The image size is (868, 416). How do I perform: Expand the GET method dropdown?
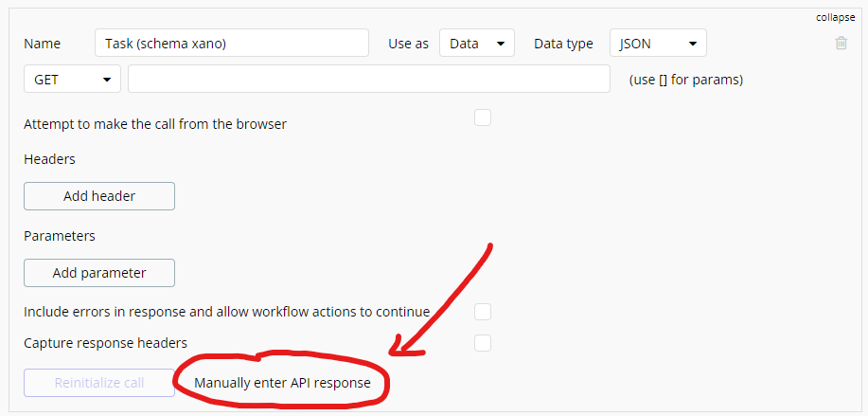tap(72, 80)
